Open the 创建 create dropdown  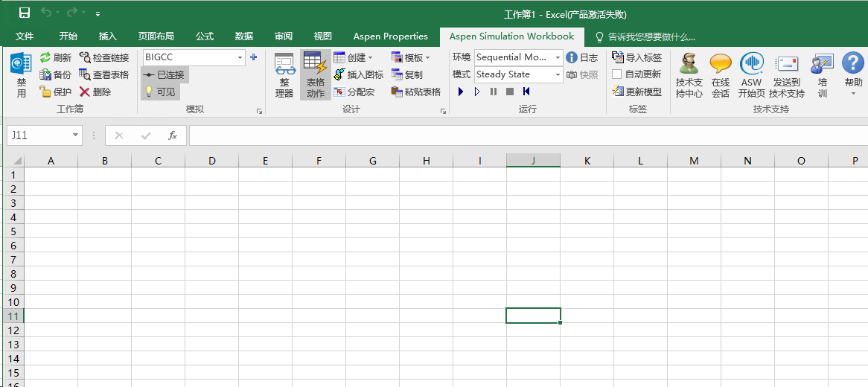point(354,57)
